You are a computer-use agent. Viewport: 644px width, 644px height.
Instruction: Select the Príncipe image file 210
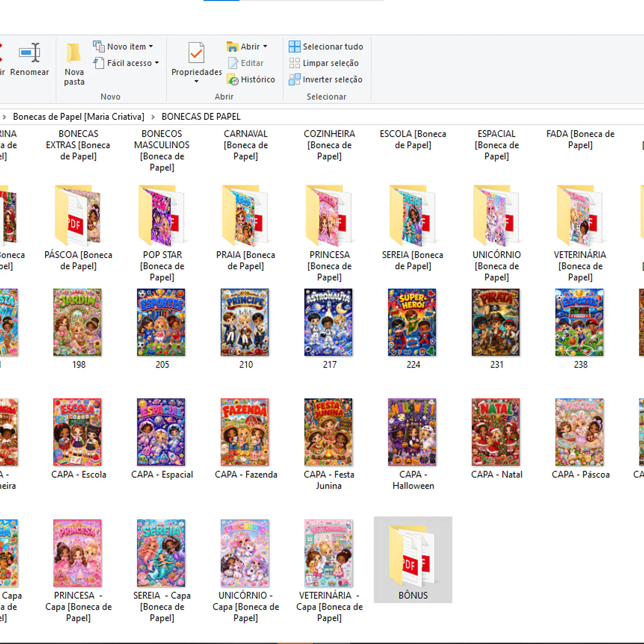click(245, 322)
